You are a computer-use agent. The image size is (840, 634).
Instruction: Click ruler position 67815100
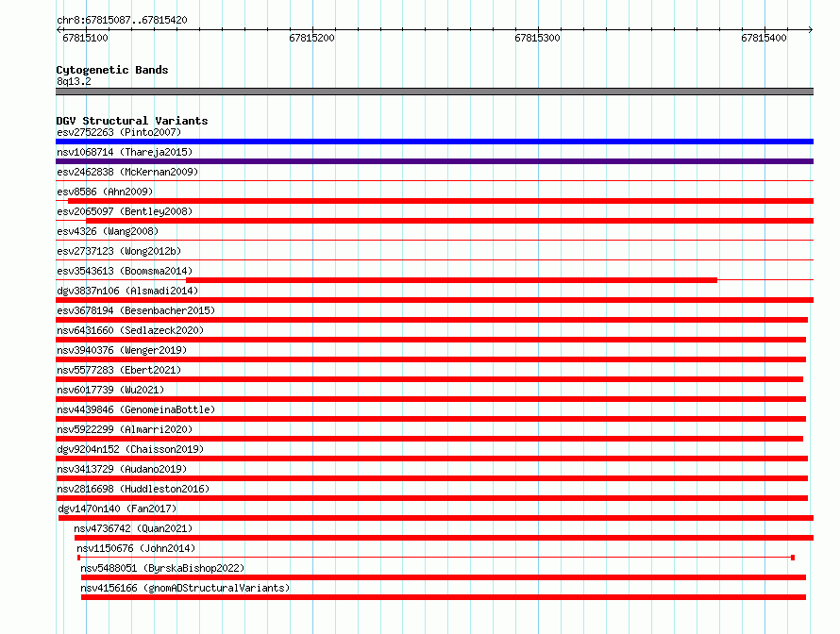pyautogui.click(x=85, y=38)
